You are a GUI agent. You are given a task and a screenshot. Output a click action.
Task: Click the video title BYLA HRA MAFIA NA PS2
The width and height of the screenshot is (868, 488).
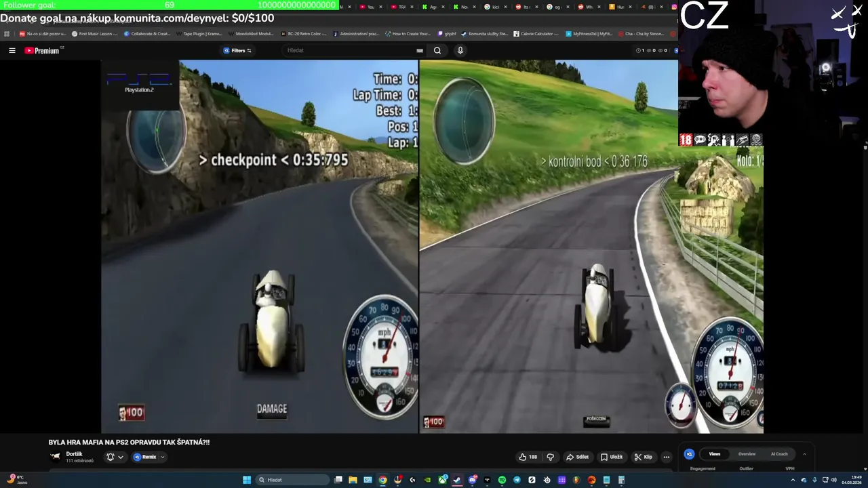coord(129,442)
